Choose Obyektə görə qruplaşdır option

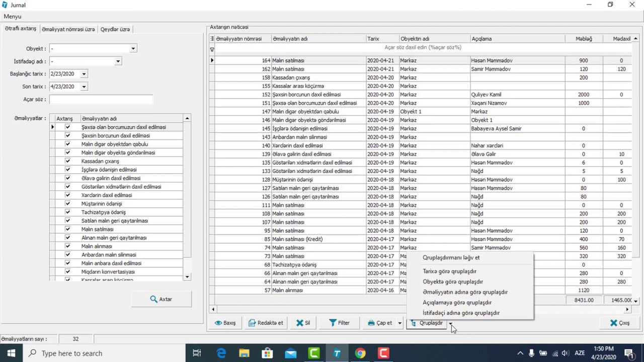pyautogui.click(x=453, y=282)
